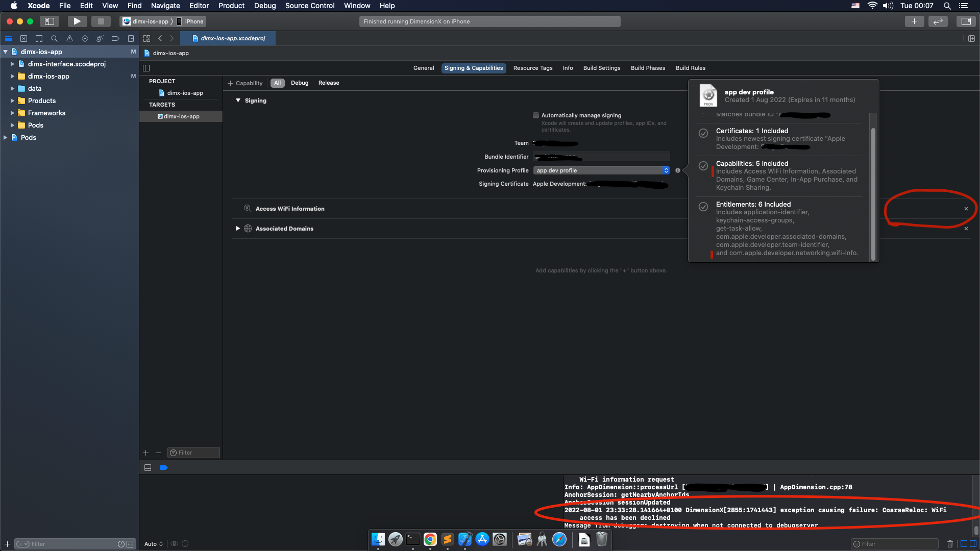The width and height of the screenshot is (980, 551).
Task: Show the variables view pane button
Action: [x=964, y=544]
